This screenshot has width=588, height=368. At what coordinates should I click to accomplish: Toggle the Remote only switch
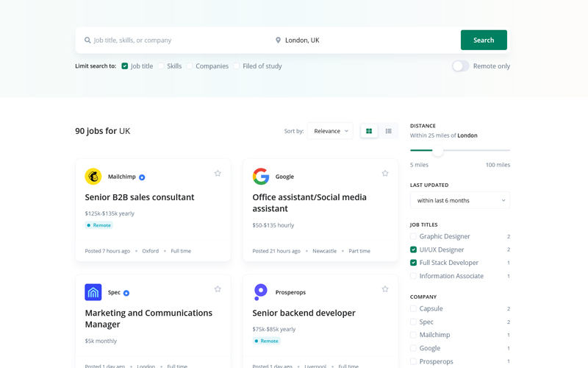coord(460,66)
